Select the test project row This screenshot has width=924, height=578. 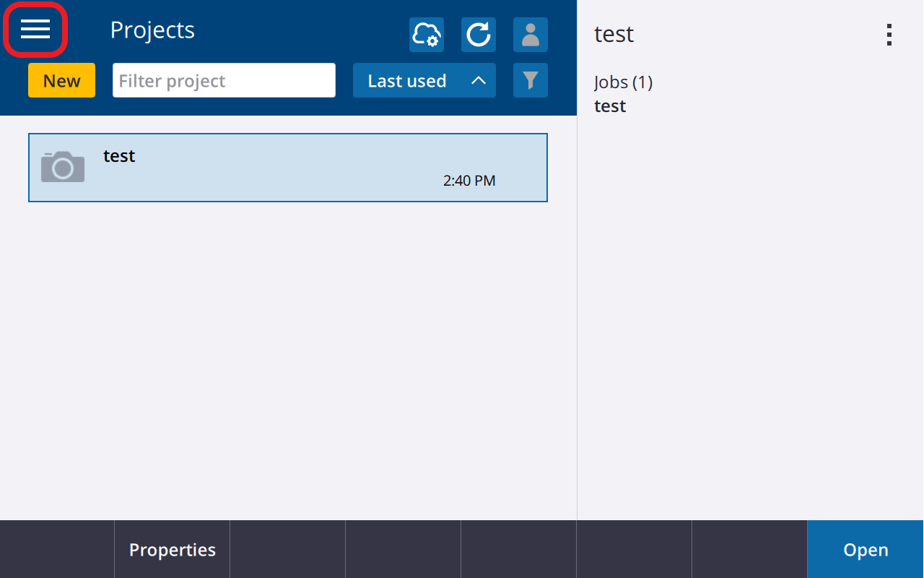[288, 168]
